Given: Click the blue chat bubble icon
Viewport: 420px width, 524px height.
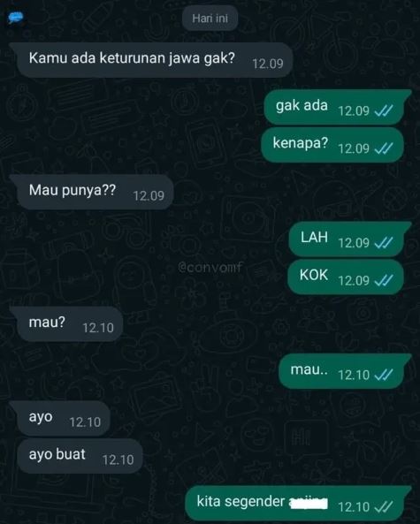Looking at the screenshot, I should pyautogui.click(x=16, y=18).
